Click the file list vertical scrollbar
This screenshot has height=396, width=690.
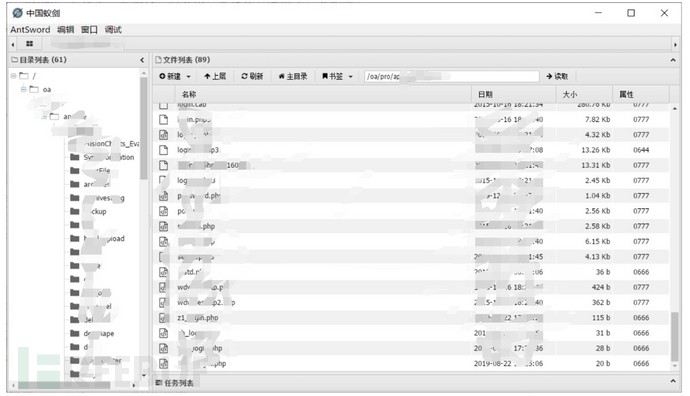coord(674,337)
